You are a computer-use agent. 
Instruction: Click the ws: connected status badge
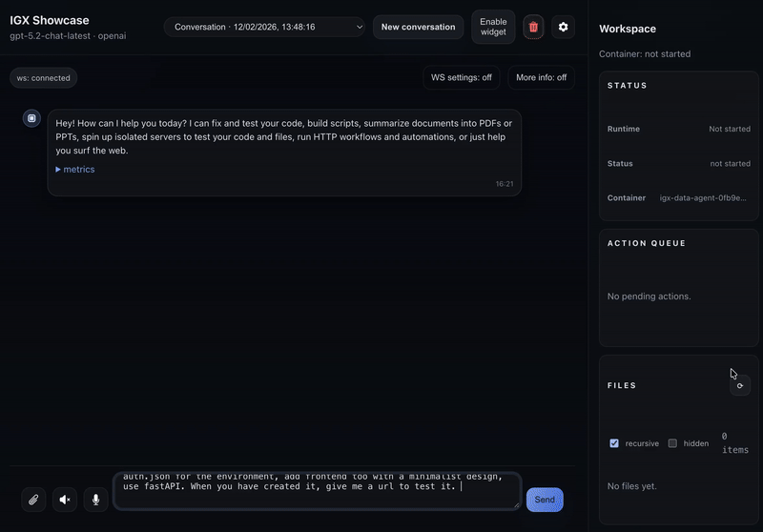(x=43, y=78)
